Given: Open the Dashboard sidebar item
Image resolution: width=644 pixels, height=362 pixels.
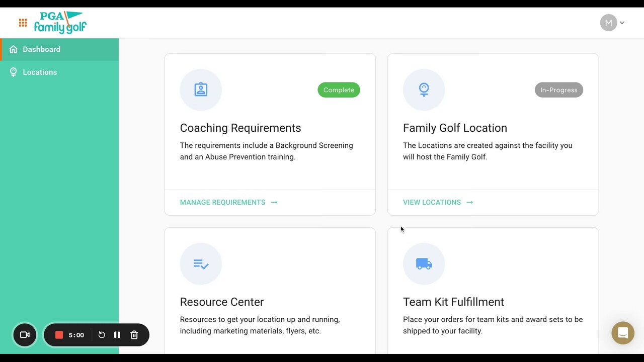Looking at the screenshot, I should coord(41,49).
